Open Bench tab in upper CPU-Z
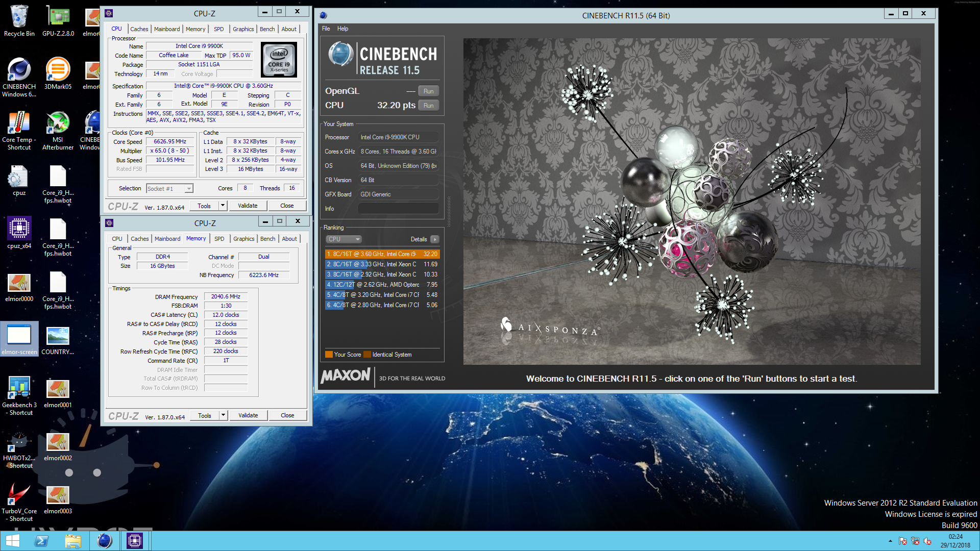 click(x=267, y=29)
